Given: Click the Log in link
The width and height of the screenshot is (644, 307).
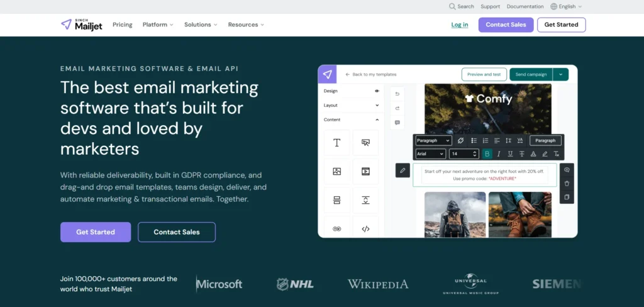Looking at the screenshot, I should tap(460, 25).
